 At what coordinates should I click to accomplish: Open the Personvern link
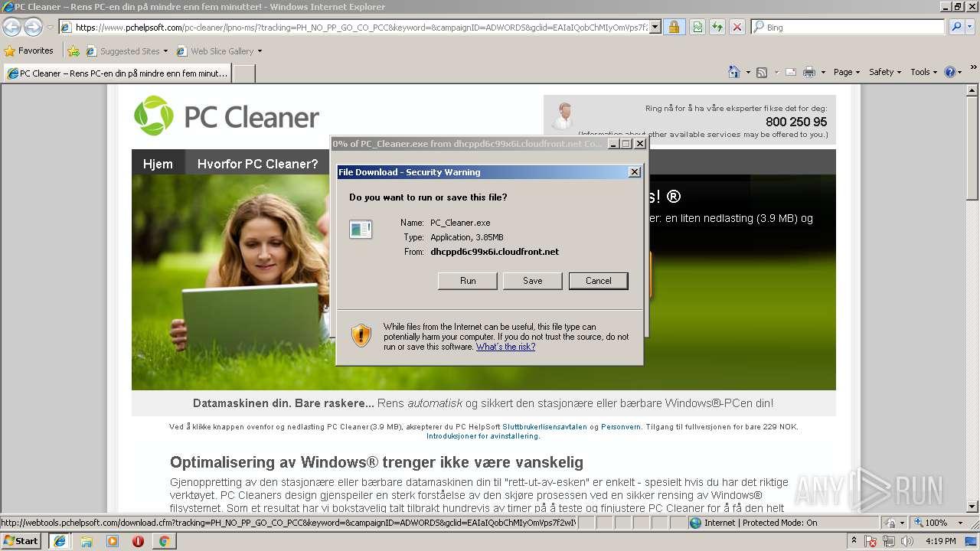621,427
